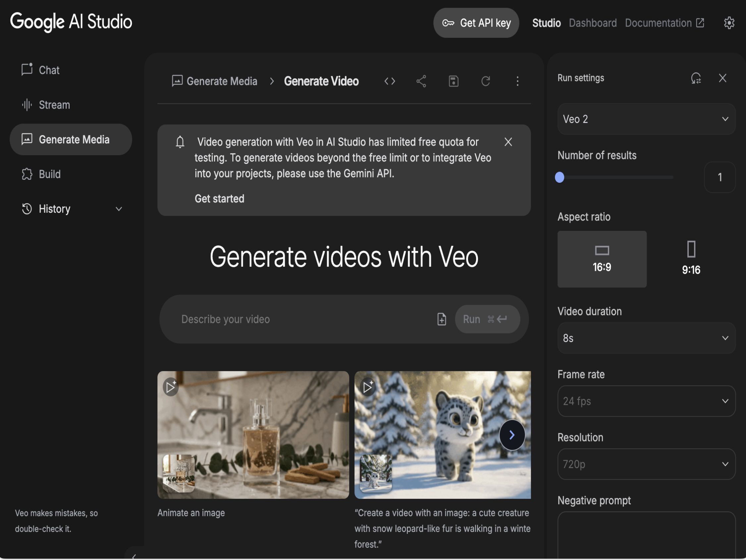The height and width of the screenshot is (560, 746).
Task: Expand the History chevron in the sidebar
Action: (x=119, y=209)
